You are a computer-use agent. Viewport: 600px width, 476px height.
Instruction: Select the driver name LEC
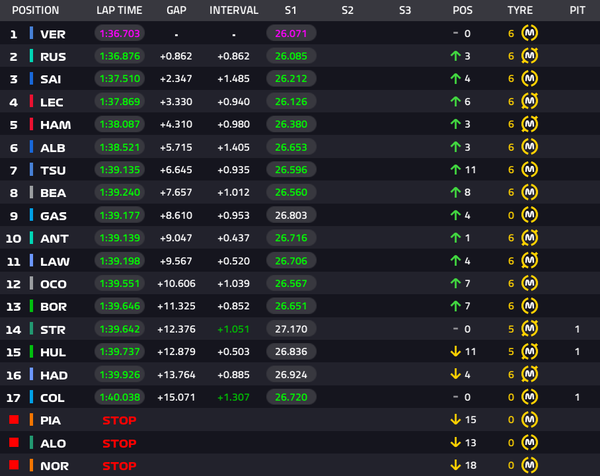(x=52, y=102)
